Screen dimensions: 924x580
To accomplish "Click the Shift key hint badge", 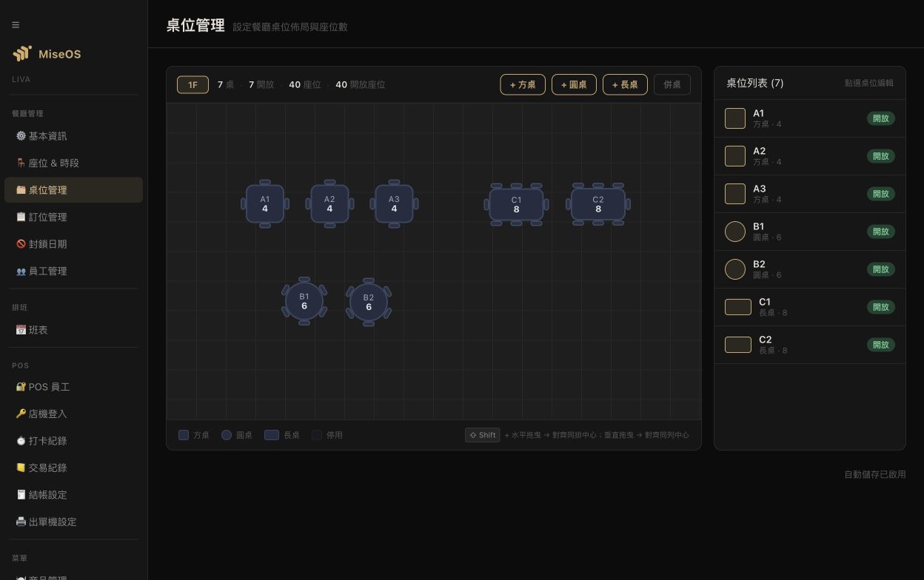I will pos(483,435).
